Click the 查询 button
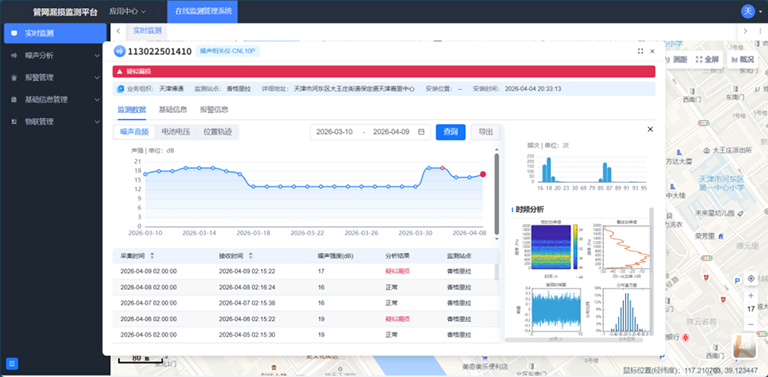 (451, 132)
